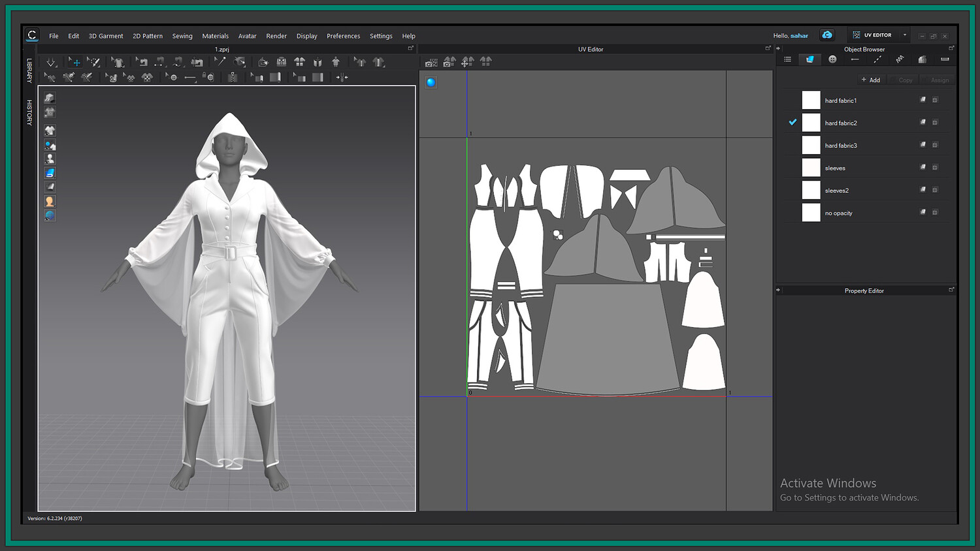Expand the HISTORY side panel
Screen dimensions: 980x551
(29, 112)
